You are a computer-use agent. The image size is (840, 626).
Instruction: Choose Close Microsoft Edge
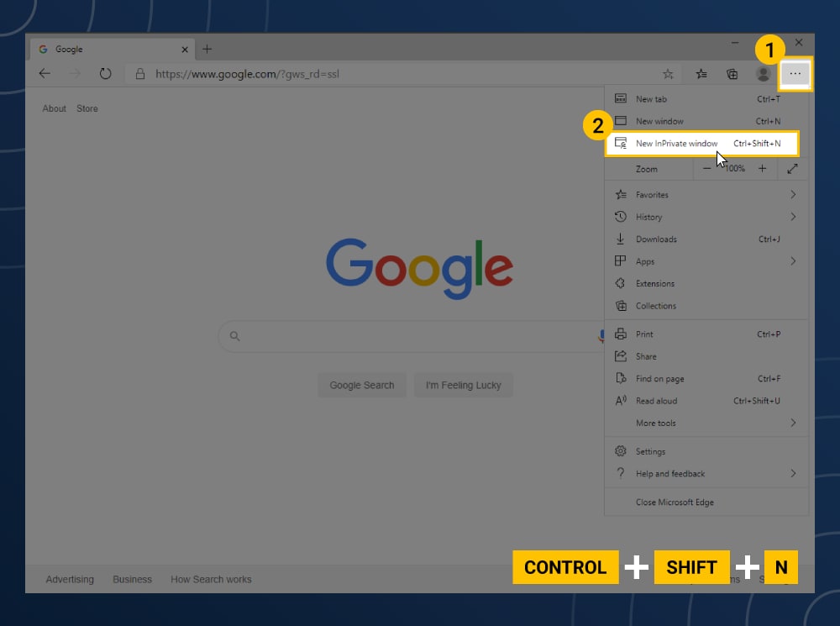[706, 502]
